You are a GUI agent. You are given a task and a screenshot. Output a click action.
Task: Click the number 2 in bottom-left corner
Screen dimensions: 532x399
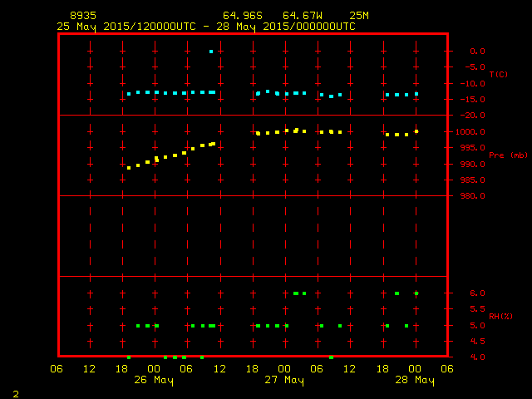tap(16, 392)
